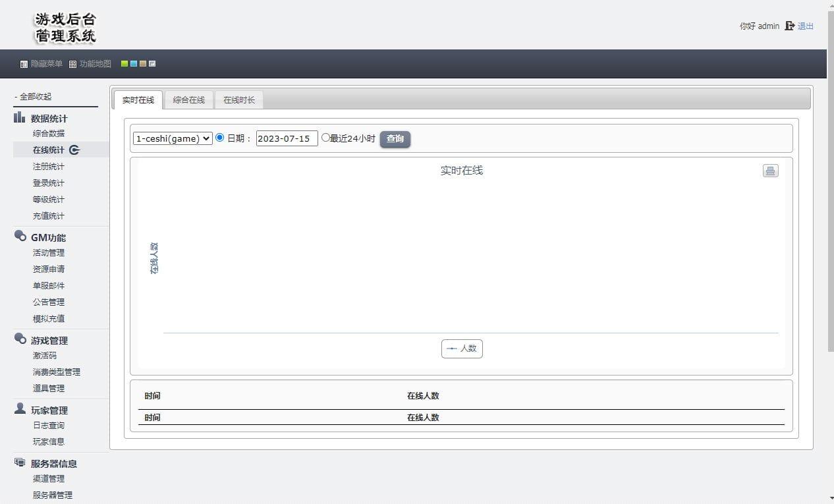This screenshot has height=504, width=834.
Task: Click the 实时在线 chart title
Action: click(462, 171)
